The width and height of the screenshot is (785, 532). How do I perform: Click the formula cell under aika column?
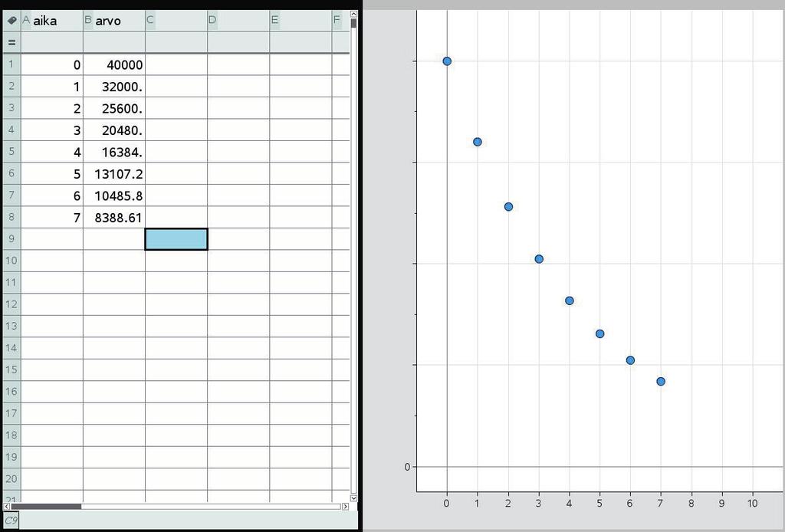pyautogui.click(x=52, y=42)
